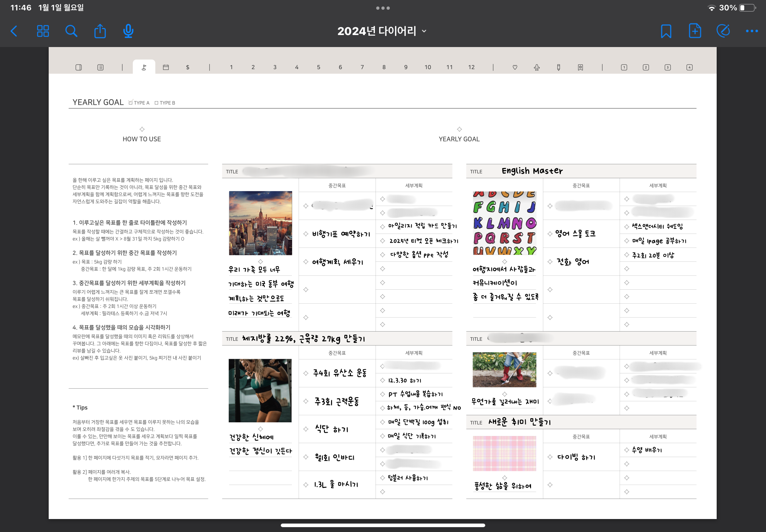Screen dimensions: 766x532
Task: Add a new page with the plus icon
Action: pos(695,31)
